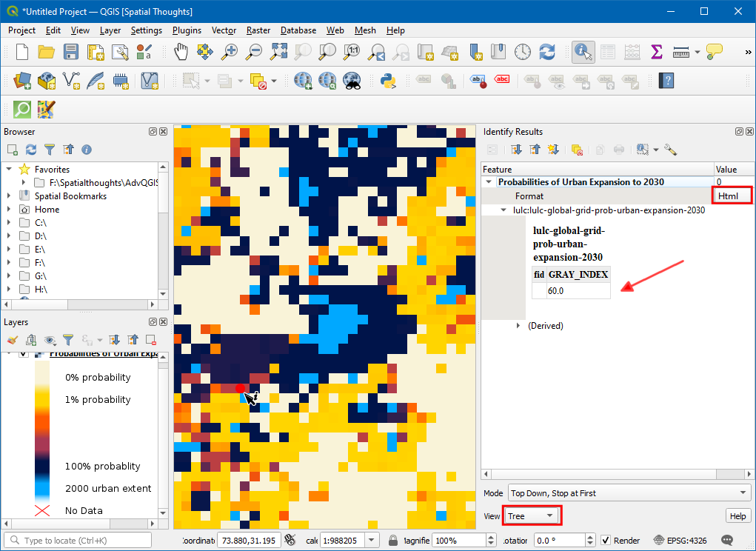Open the Mode dropdown in Identify Results
This screenshot has height=551, width=756.
(629, 493)
